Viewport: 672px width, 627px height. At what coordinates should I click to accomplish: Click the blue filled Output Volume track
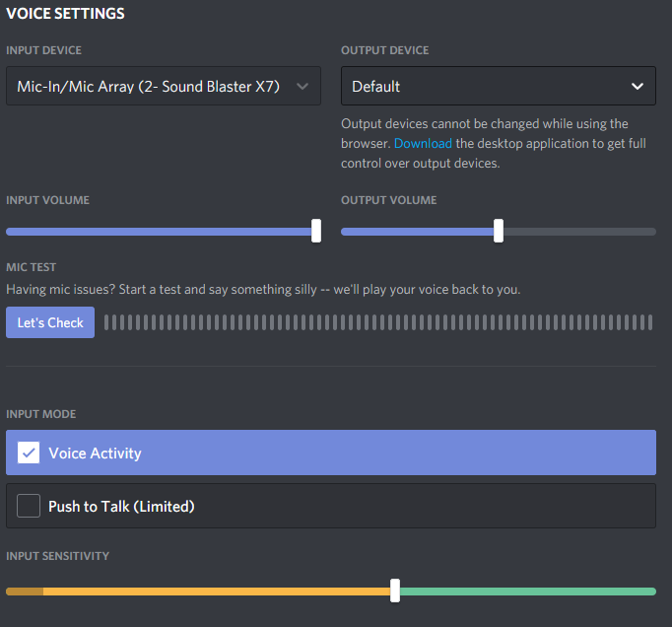click(418, 232)
